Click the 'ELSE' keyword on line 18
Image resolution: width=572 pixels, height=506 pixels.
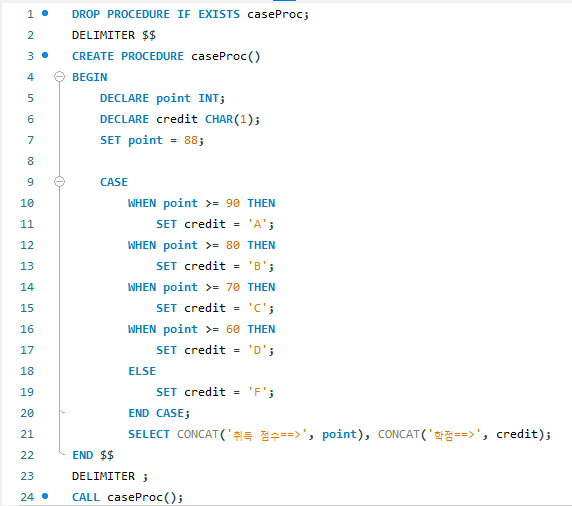[142, 371]
